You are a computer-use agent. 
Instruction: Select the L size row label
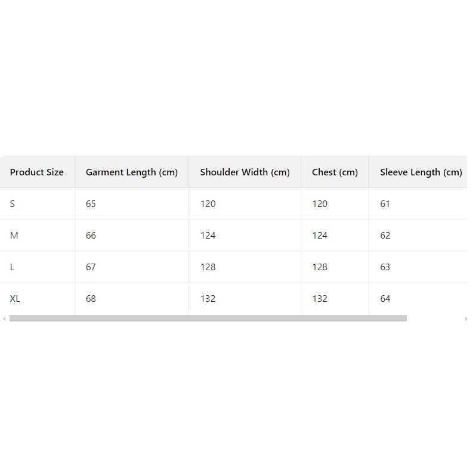[13, 267]
